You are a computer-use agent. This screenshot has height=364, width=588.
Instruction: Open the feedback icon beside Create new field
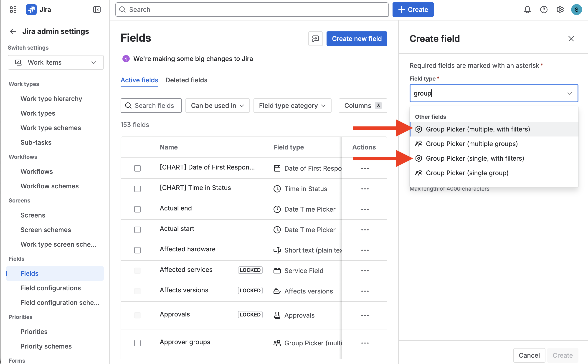315,38
